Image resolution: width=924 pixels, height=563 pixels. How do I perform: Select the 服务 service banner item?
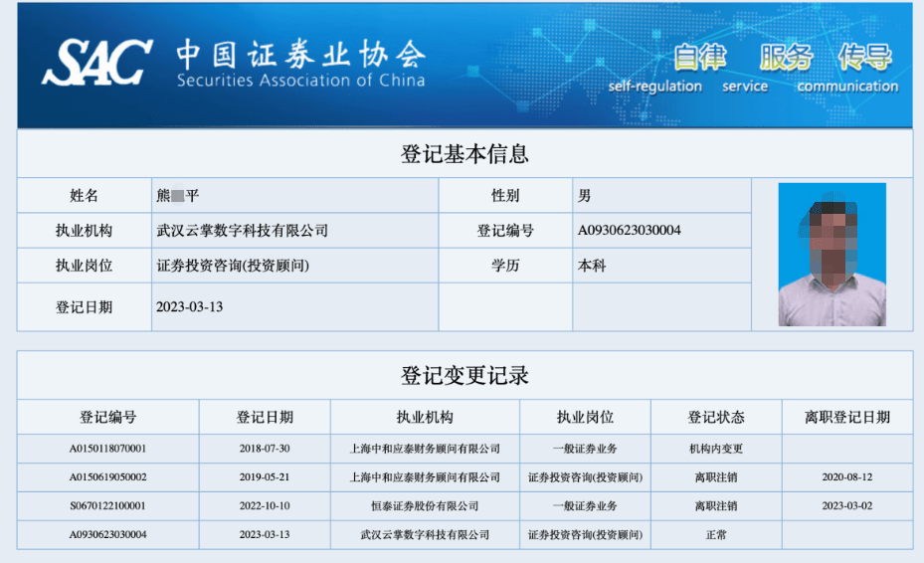coord(786,58)
